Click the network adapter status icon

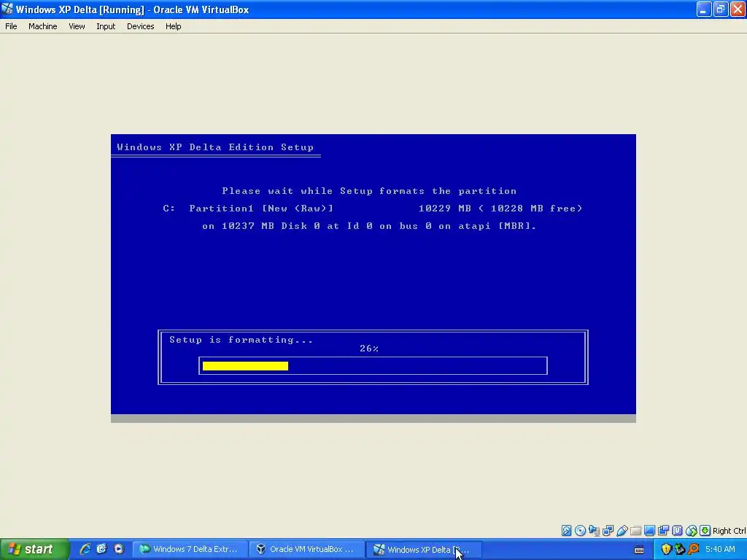pyautogui.click(x=608, y=531)
